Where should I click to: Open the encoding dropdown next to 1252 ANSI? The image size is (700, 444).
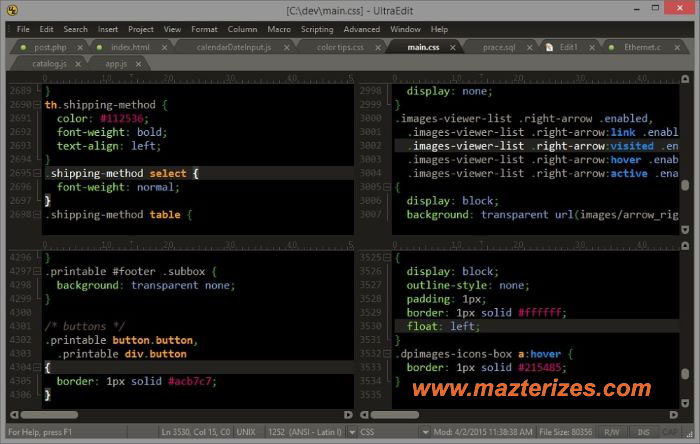352,432
